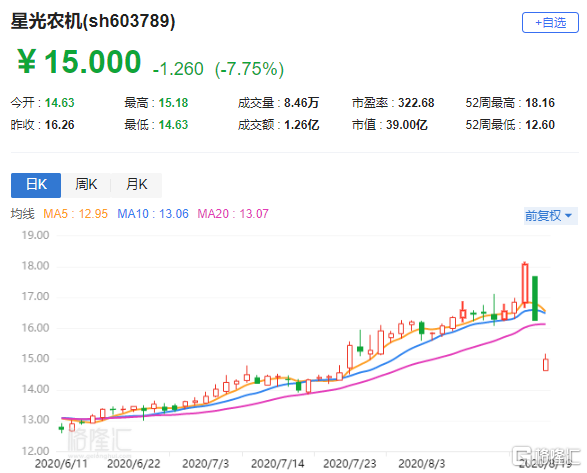587x473 pixels.
Task: Click the x-axis date label 2020/6/22
Action: pyautogui.click(x=134, y=464)
